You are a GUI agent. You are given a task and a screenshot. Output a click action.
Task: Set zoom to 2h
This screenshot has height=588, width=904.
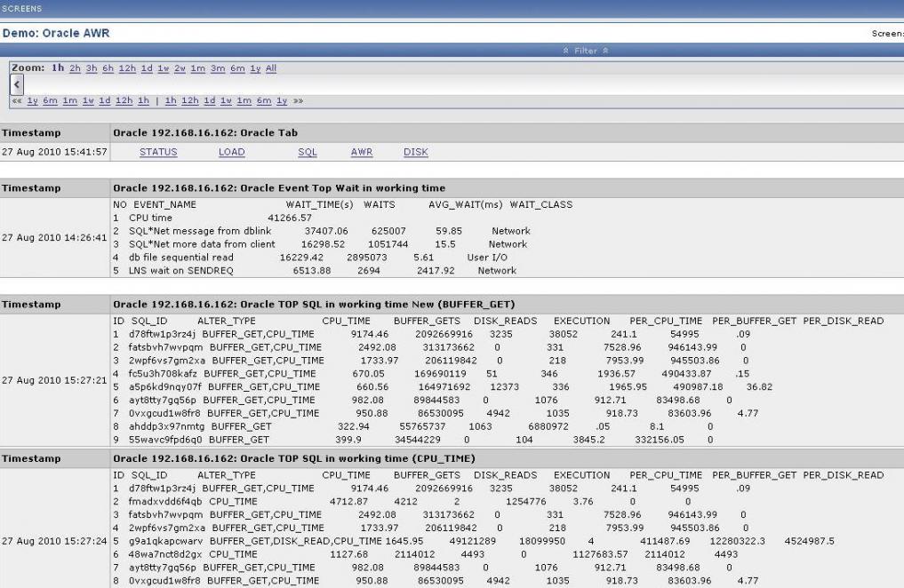click(x=75, y=68)
